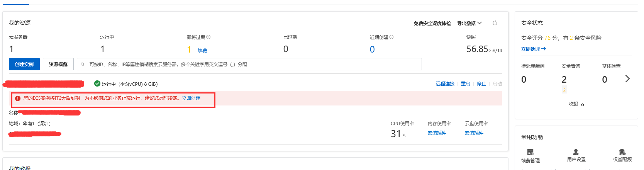644x170 pixels.
Task: Click the refresh icon in My Resources
Action: [495, 23]
